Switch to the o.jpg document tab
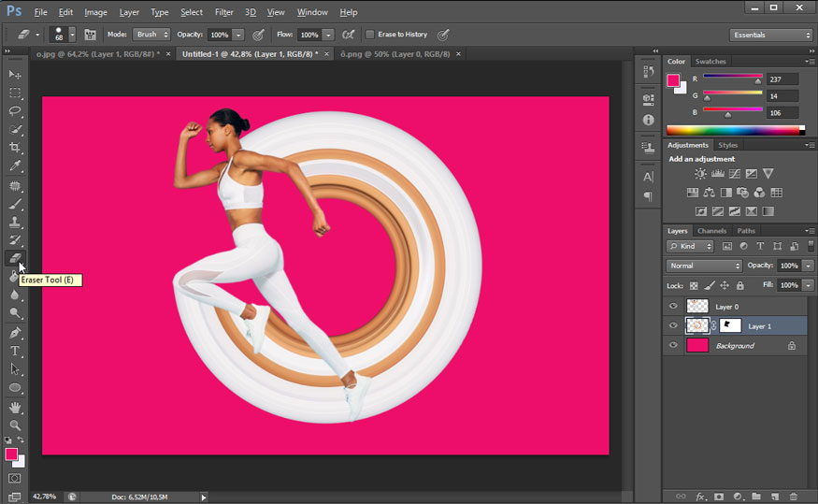This screenshot has width=818, height=504. [98, 53]
